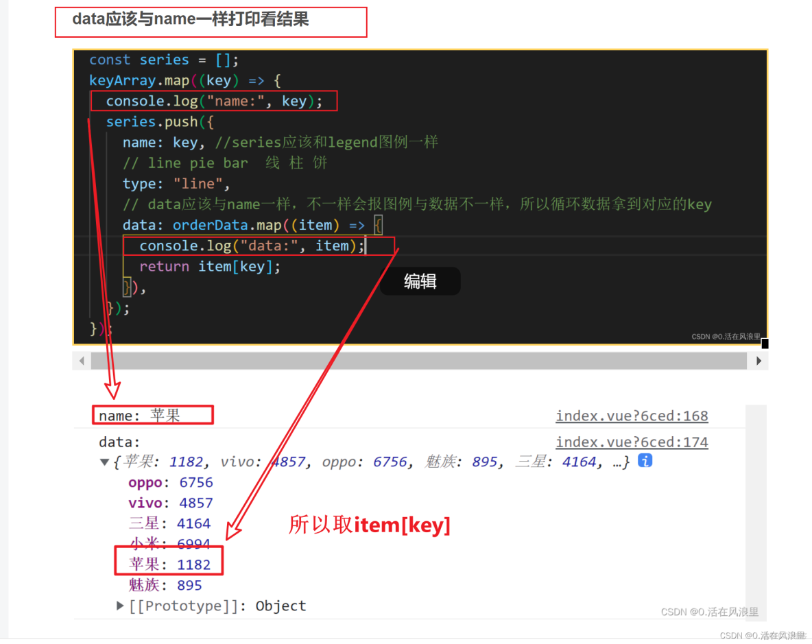Click the blue info icon beside the data object
Viewport: 812px width, 644px height.
point(645,461)
